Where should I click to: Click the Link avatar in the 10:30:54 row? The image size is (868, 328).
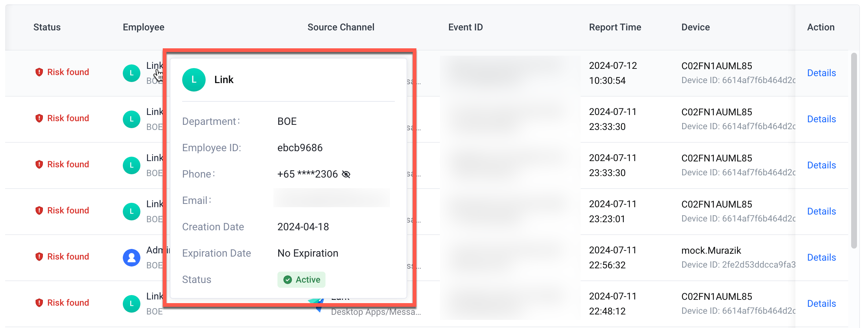(x=132, y=73)
